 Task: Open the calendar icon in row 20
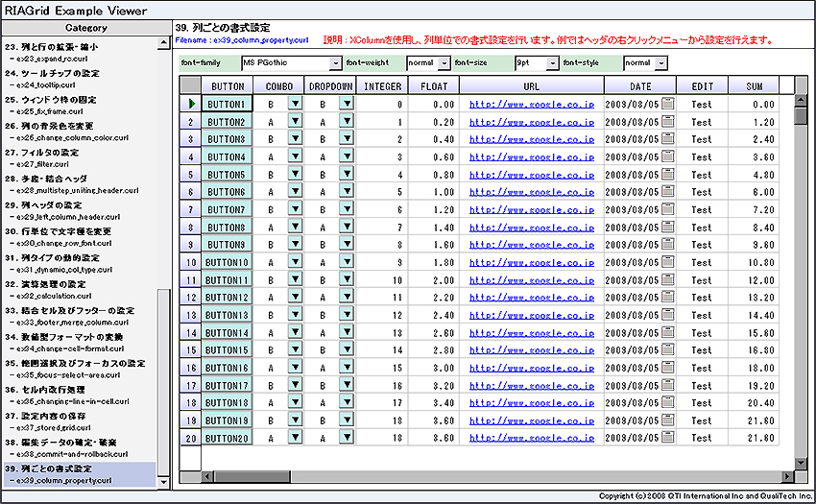[668, 438]
